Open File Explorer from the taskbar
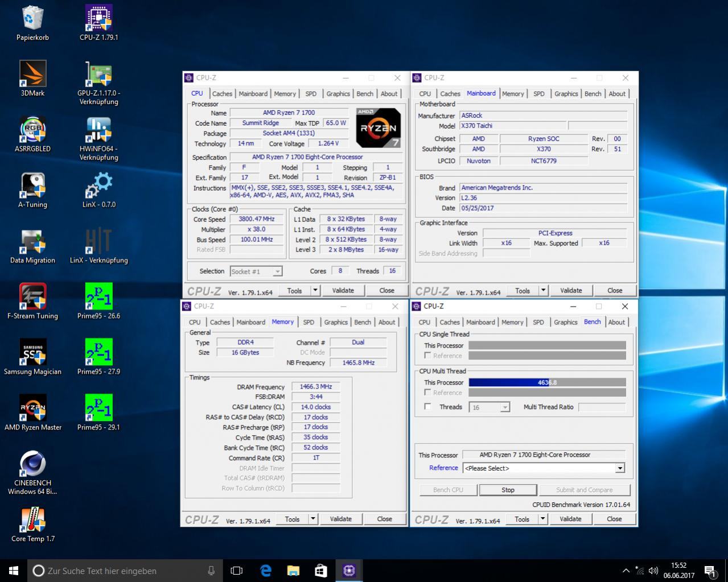The width and height of the screenshot is (728, 582). (x=293, y=570)
